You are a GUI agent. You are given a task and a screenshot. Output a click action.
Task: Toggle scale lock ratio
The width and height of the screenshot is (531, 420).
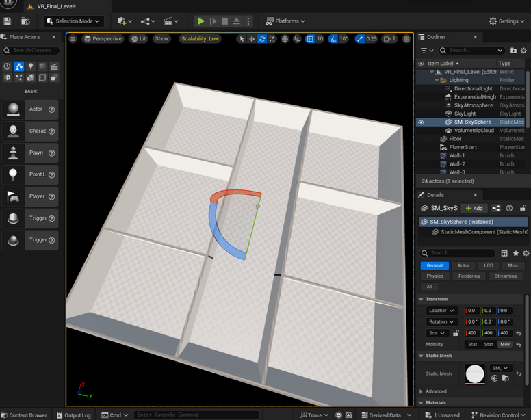point(456,333)
